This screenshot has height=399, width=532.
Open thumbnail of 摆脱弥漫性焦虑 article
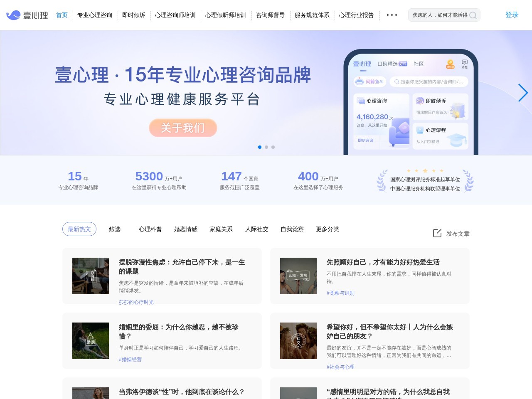point(91,276)
